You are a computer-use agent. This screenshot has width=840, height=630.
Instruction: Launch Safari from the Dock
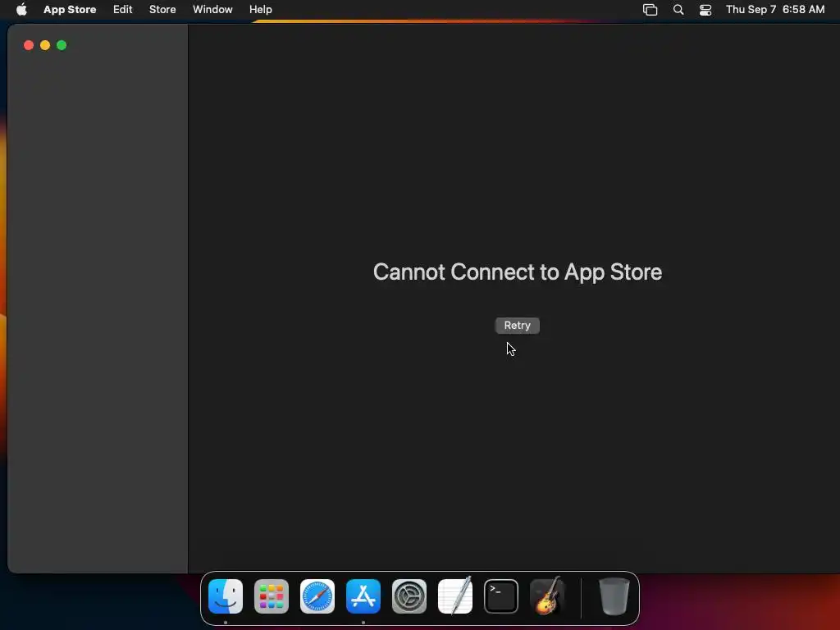317,596
